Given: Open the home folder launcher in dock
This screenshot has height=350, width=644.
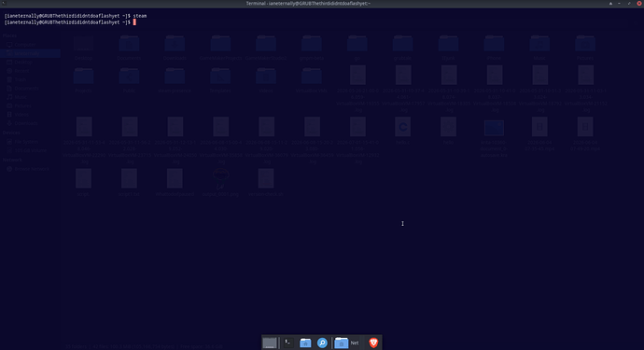Looking at the screenshot, I should click(305, 343).
